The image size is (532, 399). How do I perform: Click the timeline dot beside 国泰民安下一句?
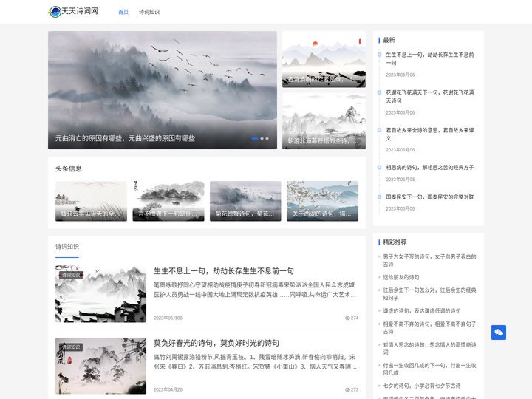tap(379, 197)
